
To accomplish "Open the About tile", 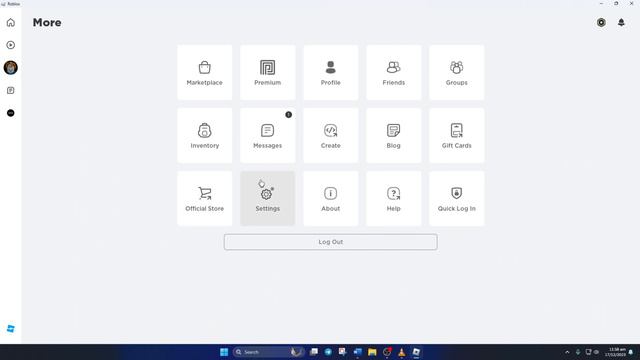I will coord(331,198).
